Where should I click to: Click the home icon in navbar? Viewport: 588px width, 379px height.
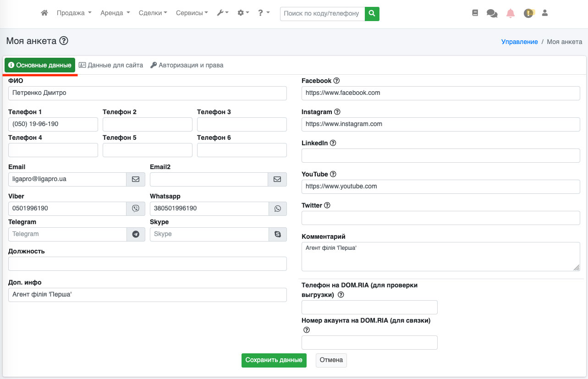click(x=44, y=13)
